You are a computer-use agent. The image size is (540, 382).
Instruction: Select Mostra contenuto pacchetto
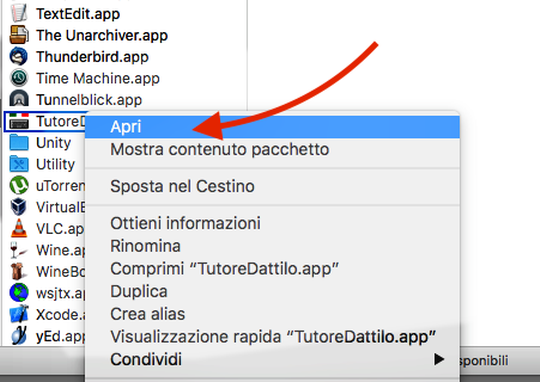click(x=272, y=149)
